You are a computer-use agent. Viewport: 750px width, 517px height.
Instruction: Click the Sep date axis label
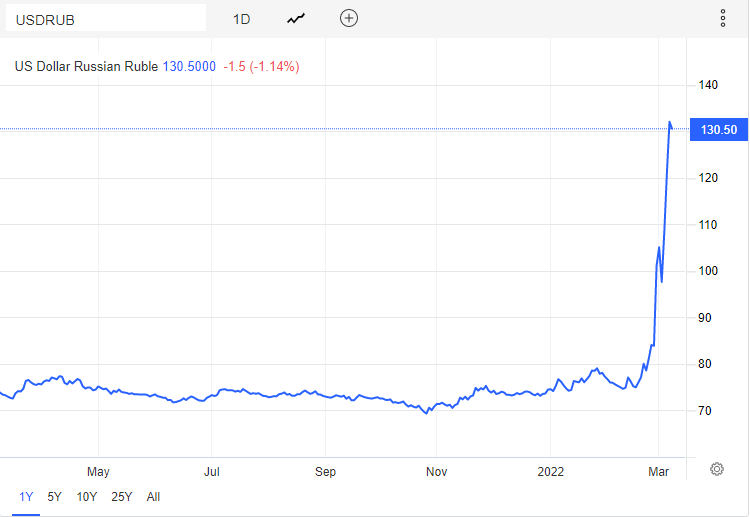[325, 472]
